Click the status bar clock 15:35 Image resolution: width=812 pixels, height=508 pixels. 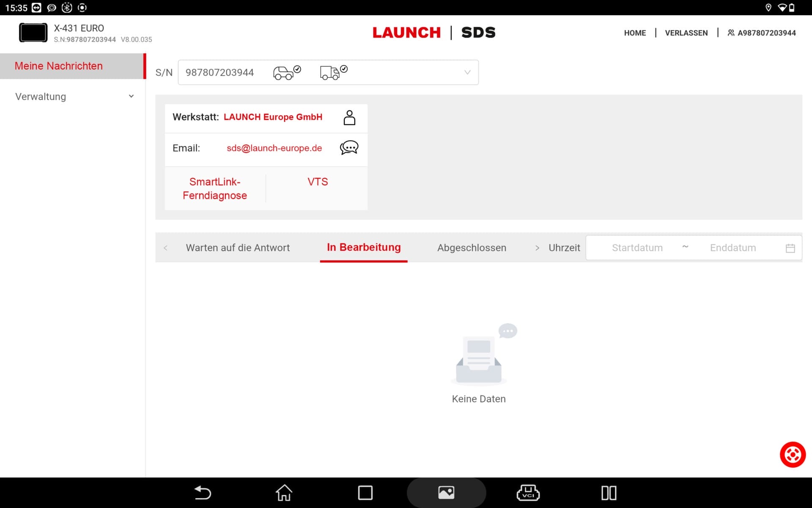(x=16, y=8)
